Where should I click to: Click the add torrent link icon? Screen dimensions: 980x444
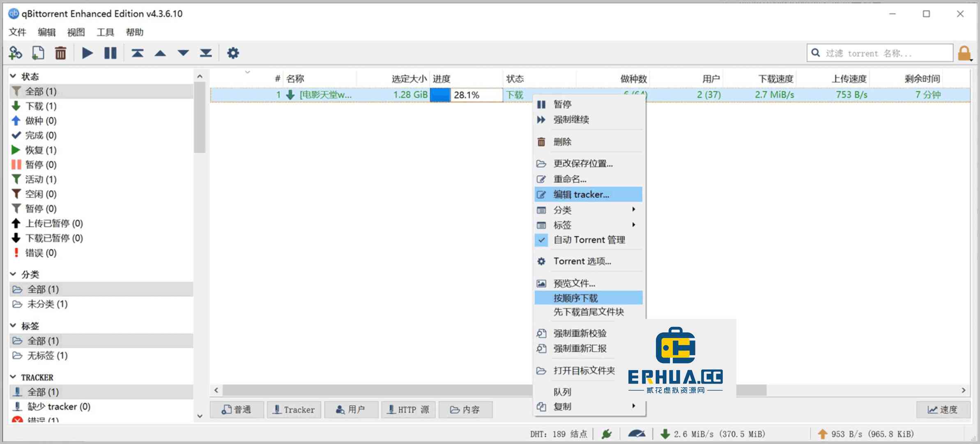coord(16,53)
